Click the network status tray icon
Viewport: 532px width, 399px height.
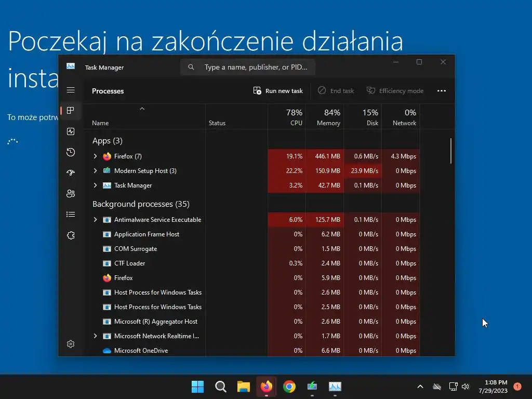pos(453,387)
